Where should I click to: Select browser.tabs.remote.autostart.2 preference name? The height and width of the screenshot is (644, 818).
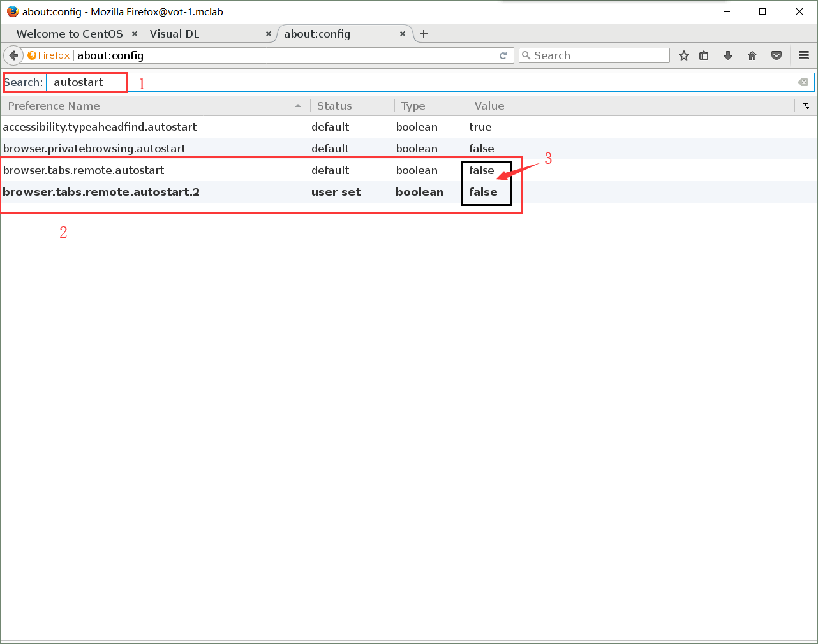pos(101,192)
